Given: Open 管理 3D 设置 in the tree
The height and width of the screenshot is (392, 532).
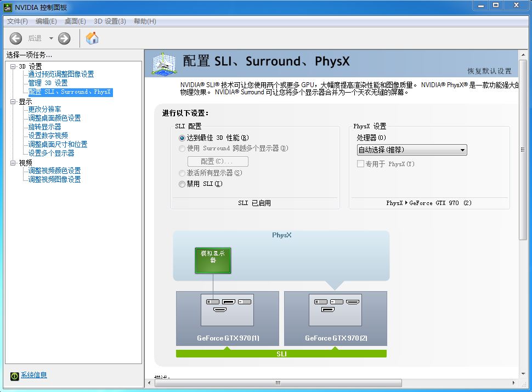Looking at the screenshot, I should (x=48, y=83).
